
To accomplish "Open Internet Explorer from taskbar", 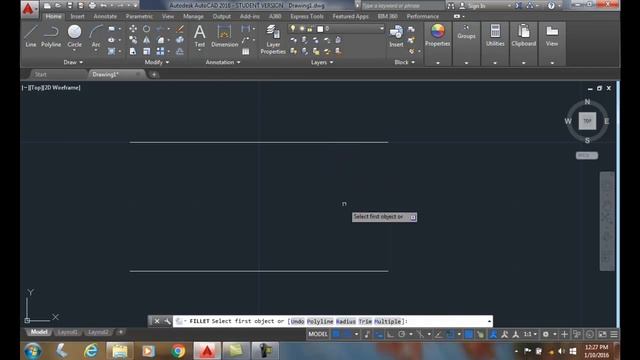I will point(91,351).
